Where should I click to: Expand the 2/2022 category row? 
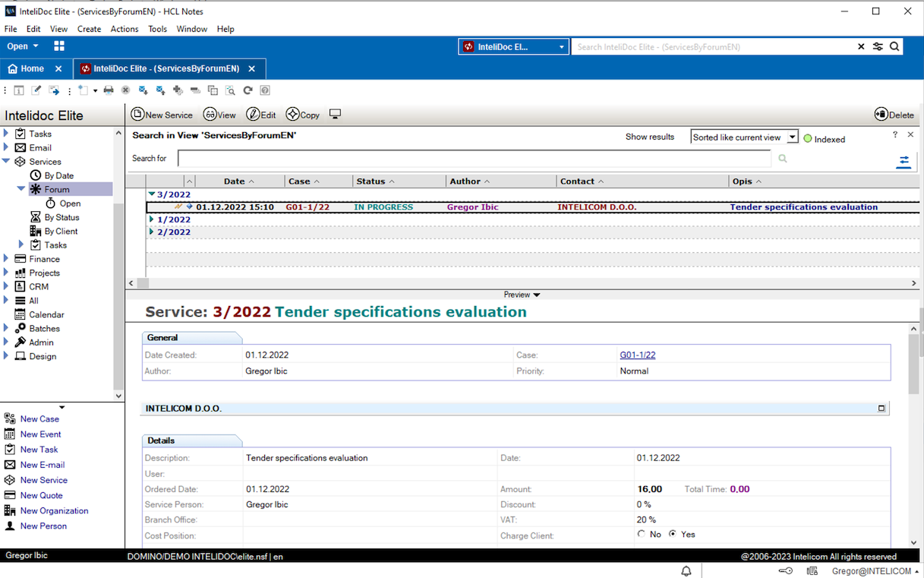[151, 232]
